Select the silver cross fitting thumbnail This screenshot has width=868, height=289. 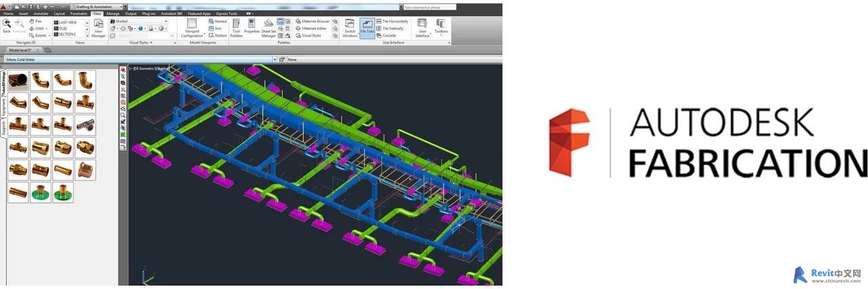[x=85, y=126]
